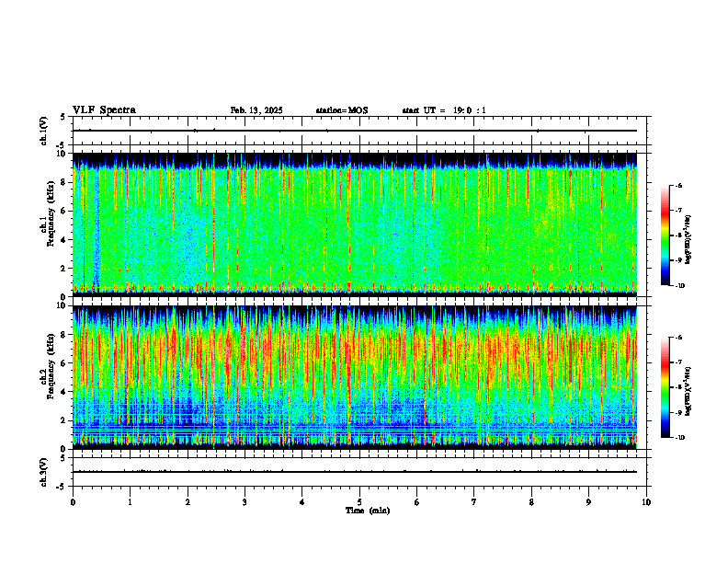The height and width of the screenshot is (563, 728).
Task: Click the "-6" tick on ch.2 color bar
Action: [x=679, y=338]
